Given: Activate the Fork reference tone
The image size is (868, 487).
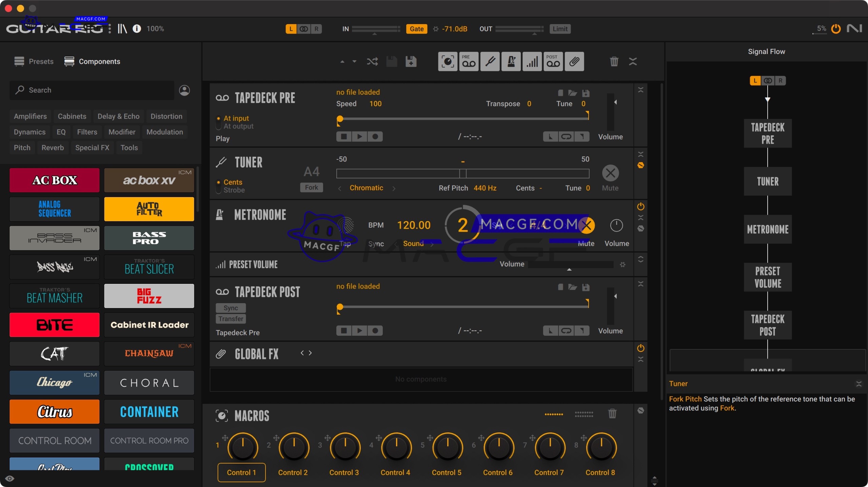Looking at the screenshot, I should 311,187.
